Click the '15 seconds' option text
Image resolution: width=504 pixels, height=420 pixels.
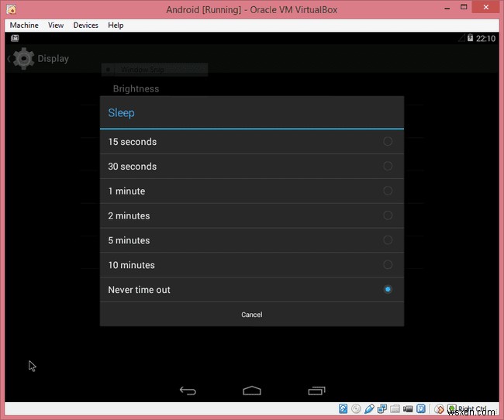(x=133, y=142)
